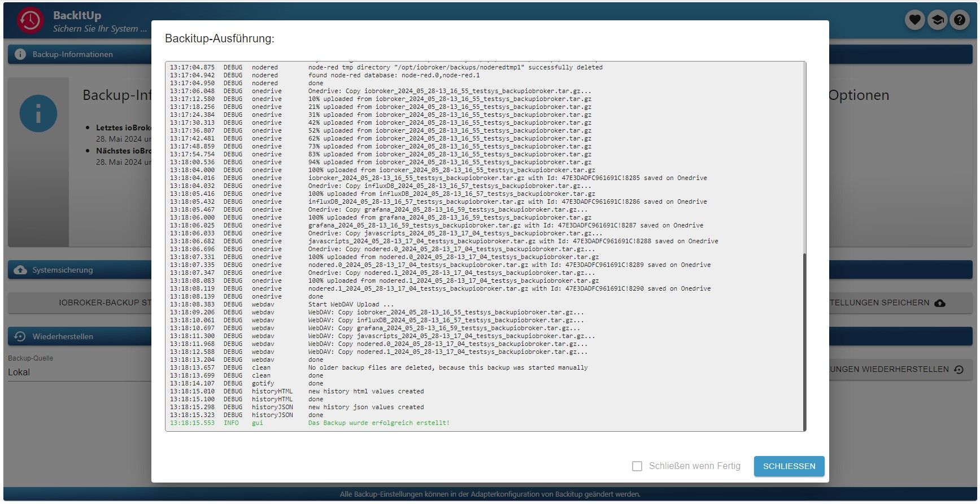Click the Wiederherstellen section header
This screenshot has width=980, height=504.
80,336
